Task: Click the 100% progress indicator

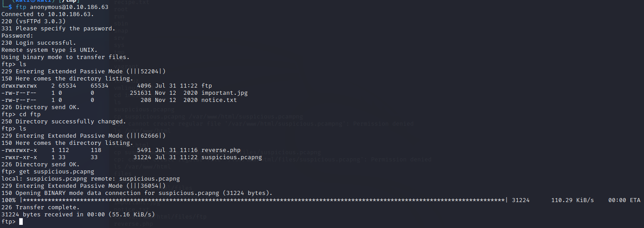Action: [8, 200]
